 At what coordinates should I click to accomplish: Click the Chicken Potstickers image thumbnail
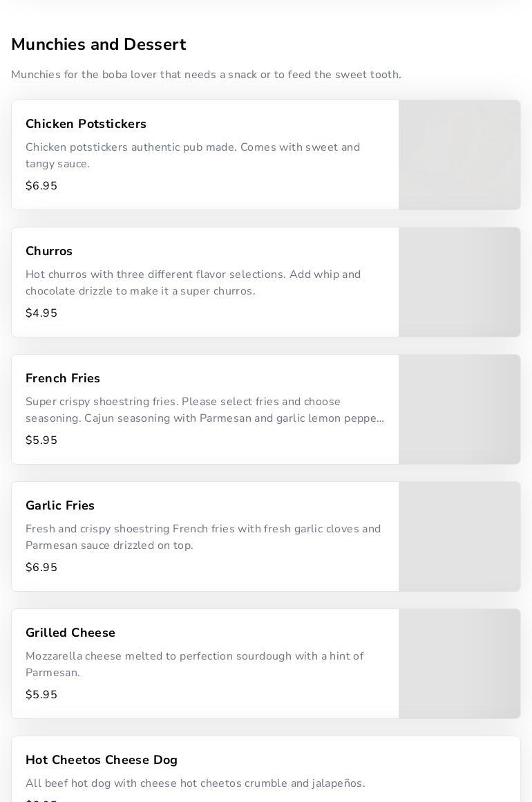tap(459, 155)
